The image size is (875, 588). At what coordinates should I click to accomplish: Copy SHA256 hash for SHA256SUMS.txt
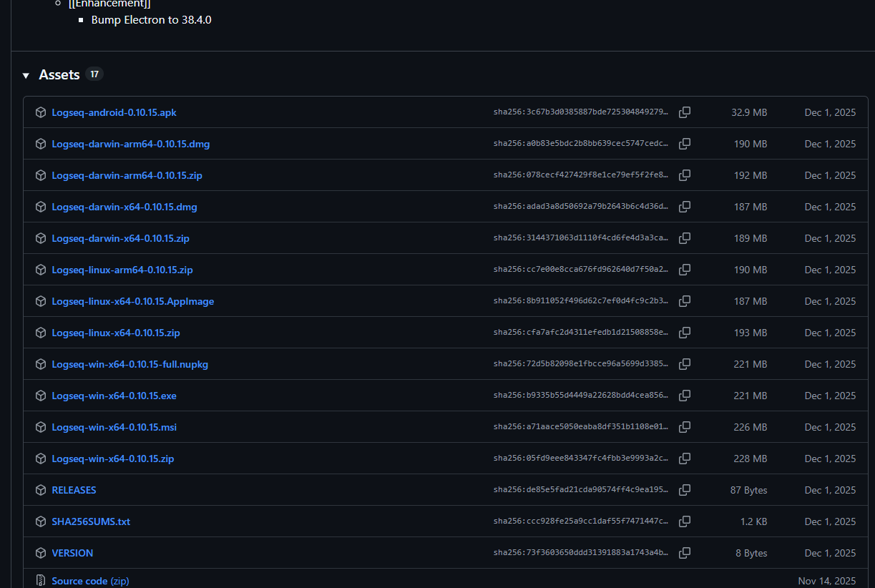pyautogui.click(x=685, y=521)
